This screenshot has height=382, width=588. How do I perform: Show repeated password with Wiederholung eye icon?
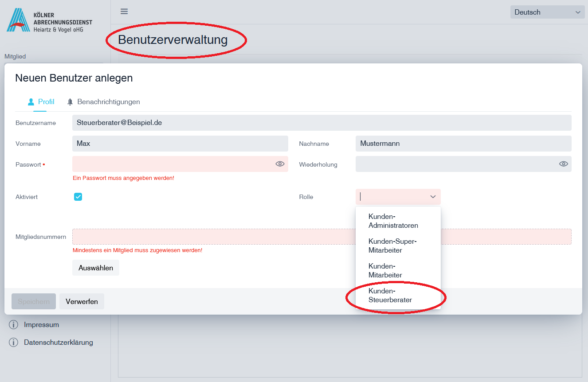click(x=563, y=164)
